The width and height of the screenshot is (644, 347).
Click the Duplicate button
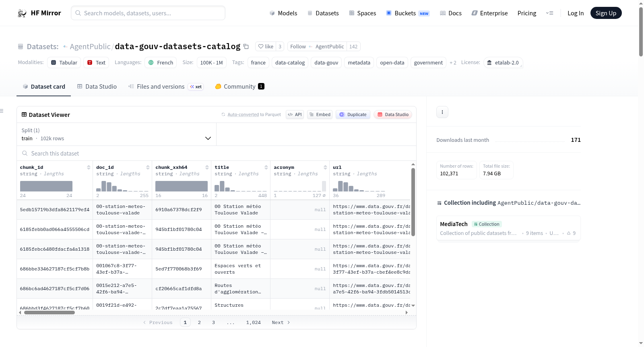[353, 114]
